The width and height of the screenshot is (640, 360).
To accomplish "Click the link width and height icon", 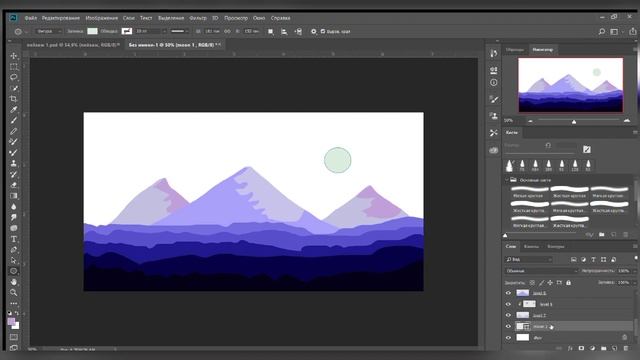I will click(x=227, y=31).
